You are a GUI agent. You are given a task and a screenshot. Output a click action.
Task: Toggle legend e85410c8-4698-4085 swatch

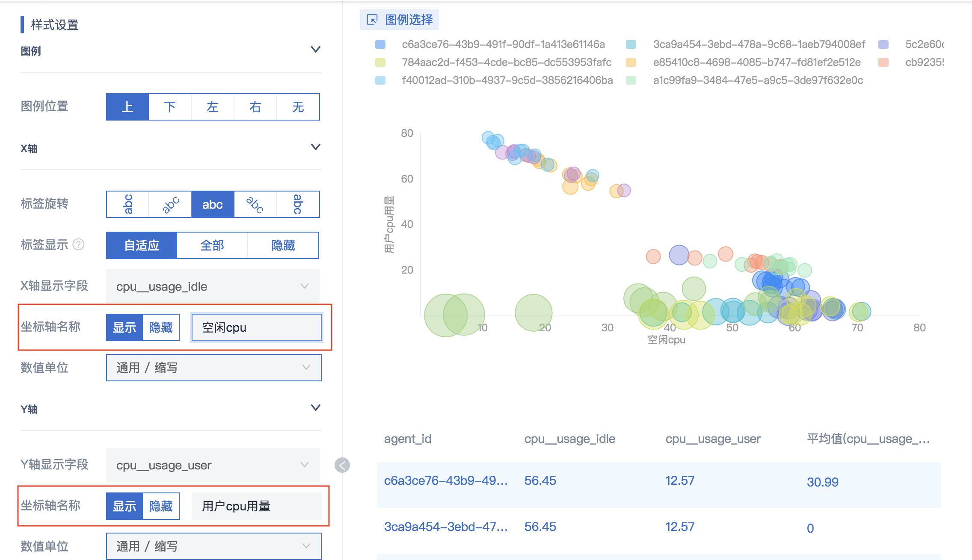631,62
